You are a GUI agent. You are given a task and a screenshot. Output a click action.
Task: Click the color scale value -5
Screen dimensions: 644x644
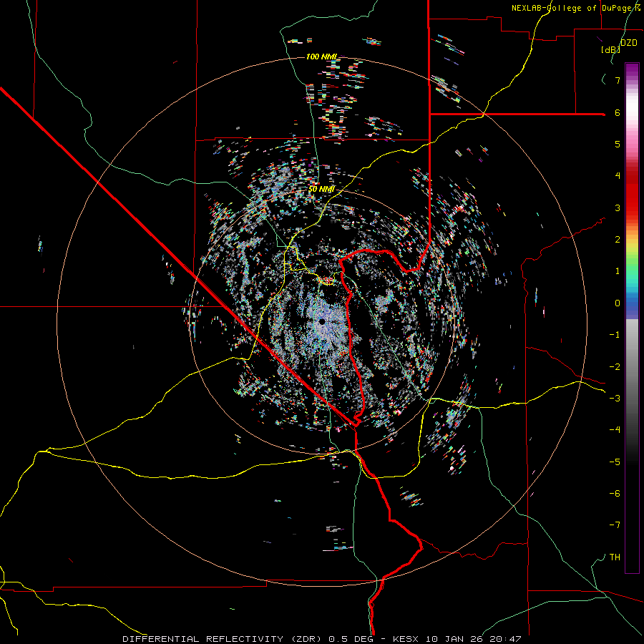coord(615,462)
